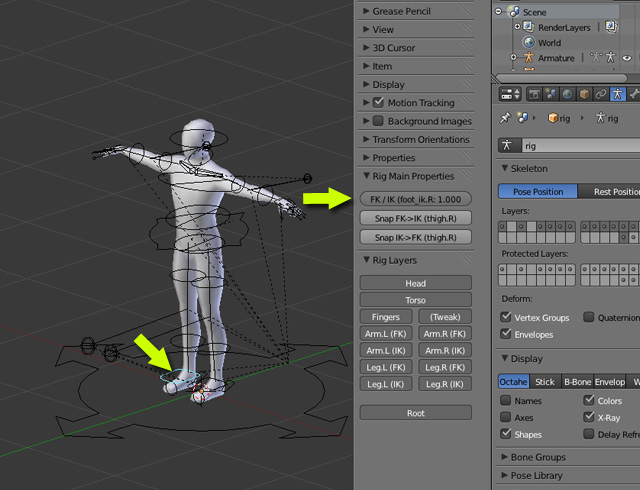Click the rig armature name field
The height and width of the screenshot is (490, 640).
click(581, 145)
